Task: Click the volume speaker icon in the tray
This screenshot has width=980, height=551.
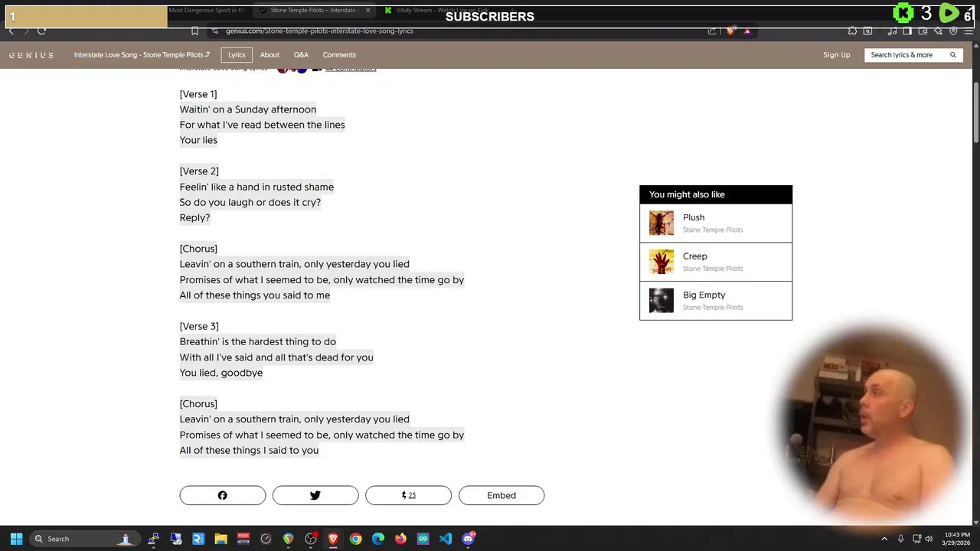Action: click(929, 539)
